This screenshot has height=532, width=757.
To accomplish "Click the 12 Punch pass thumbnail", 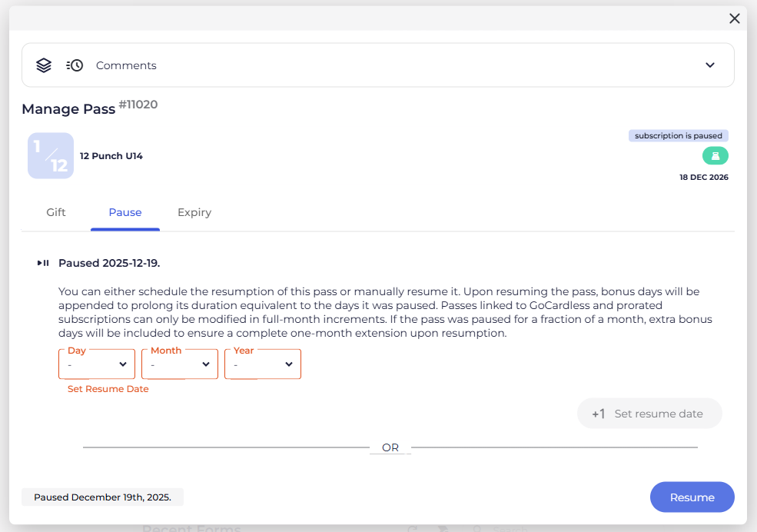I will point(51,156).
